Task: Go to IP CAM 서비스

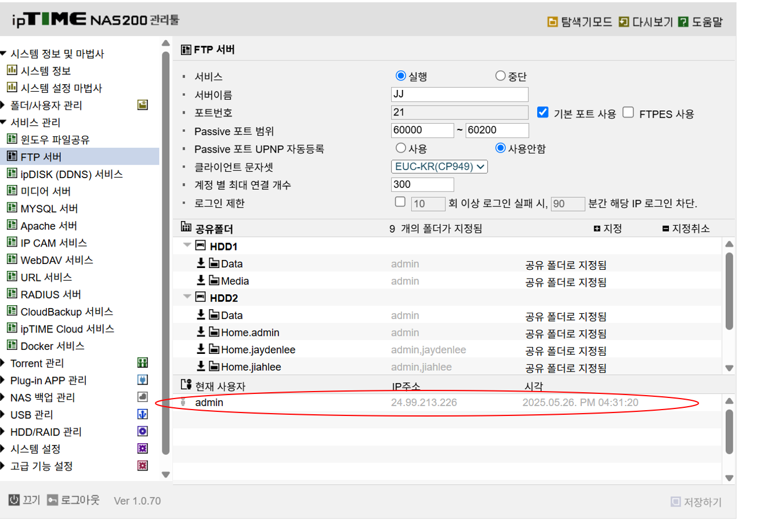Action: click(x=46, y=243)
